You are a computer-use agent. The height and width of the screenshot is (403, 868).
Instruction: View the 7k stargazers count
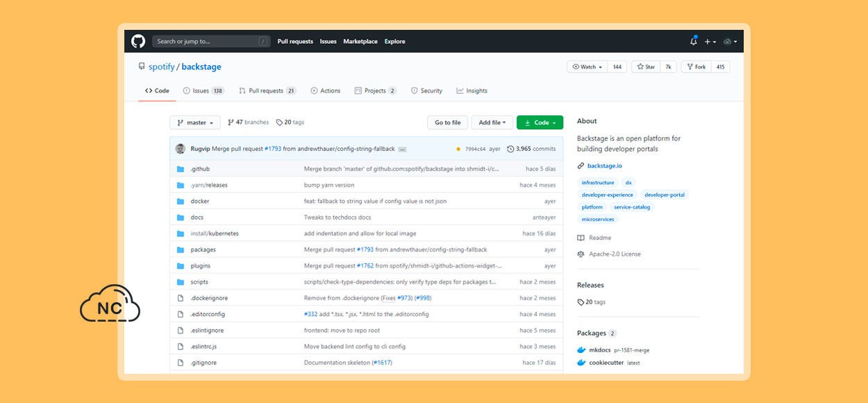click(x=668, y=67)
